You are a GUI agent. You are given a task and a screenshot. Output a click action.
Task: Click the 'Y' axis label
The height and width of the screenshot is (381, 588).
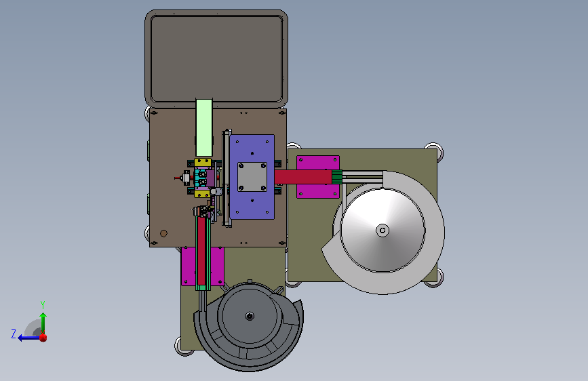click(43, 304)
